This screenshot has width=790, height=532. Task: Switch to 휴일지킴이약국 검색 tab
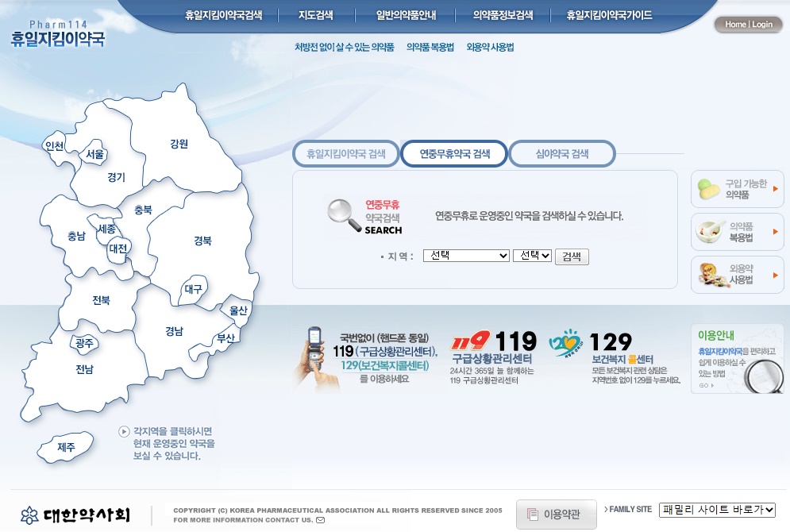pyautogui.click(x=346, y=154)
